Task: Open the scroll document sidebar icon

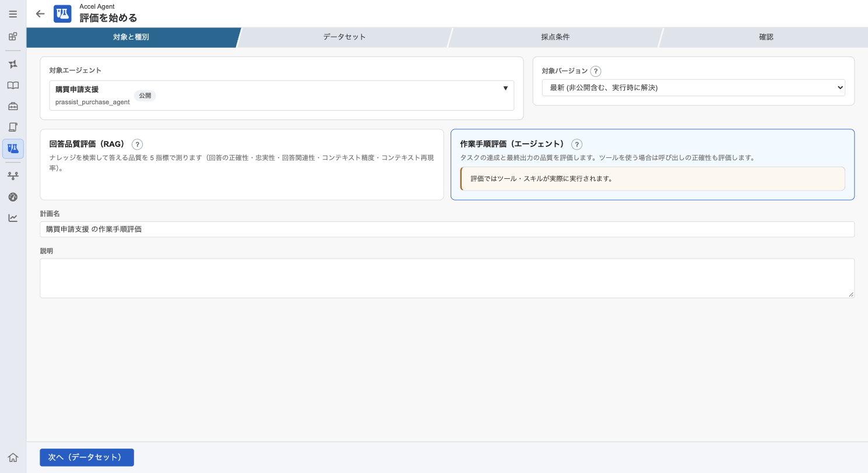Action: 13,127
